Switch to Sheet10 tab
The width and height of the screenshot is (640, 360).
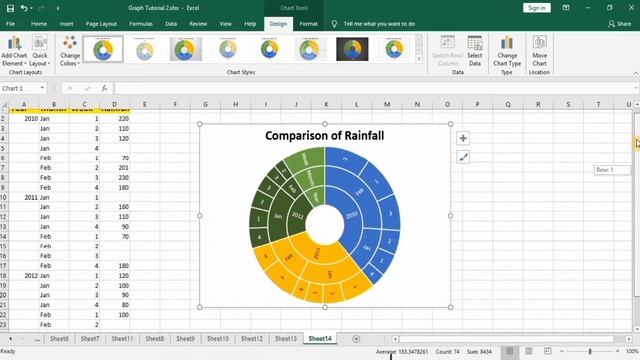(x=218, y=339)
